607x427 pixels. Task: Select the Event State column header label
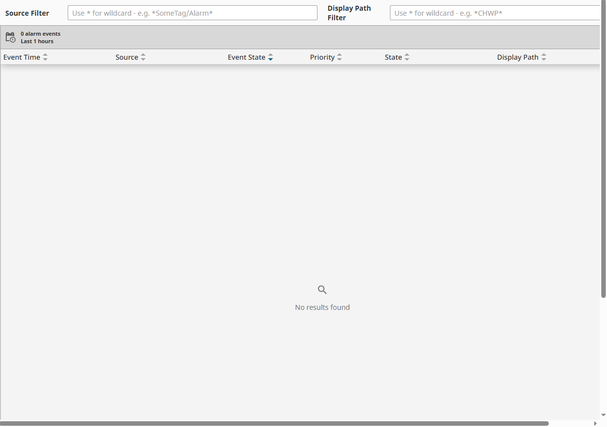pyautogui.click(x=246, y=57)
